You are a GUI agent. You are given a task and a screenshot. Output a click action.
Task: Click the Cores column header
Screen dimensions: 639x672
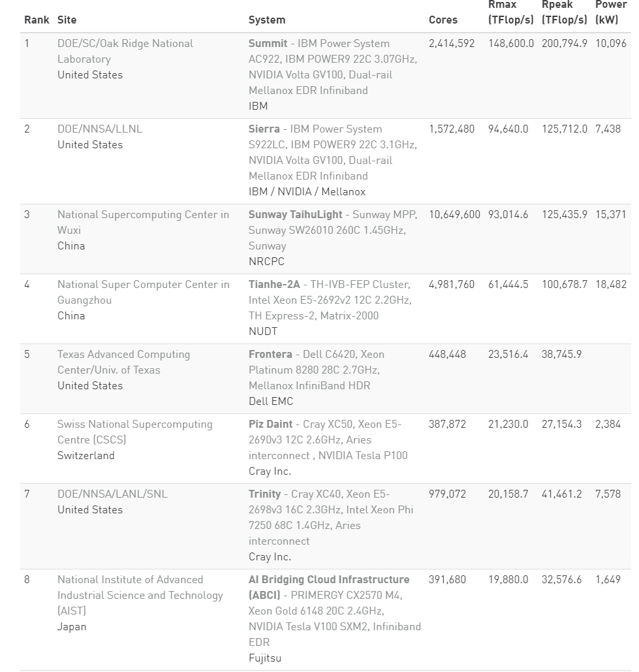click(x=443, y=20)
